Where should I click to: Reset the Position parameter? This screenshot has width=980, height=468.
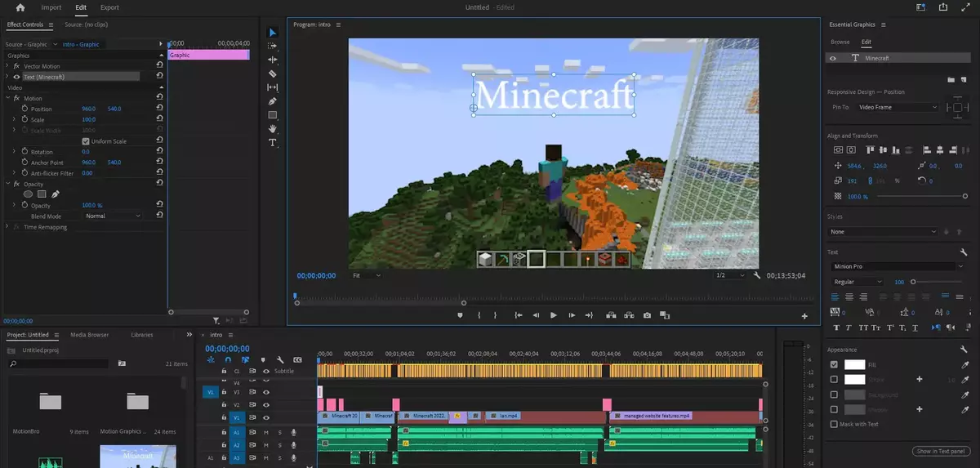(159, 109)
